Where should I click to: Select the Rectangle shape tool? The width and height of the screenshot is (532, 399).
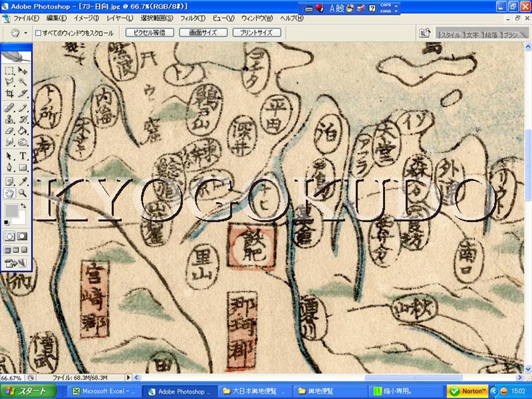[x=22, y=167]
